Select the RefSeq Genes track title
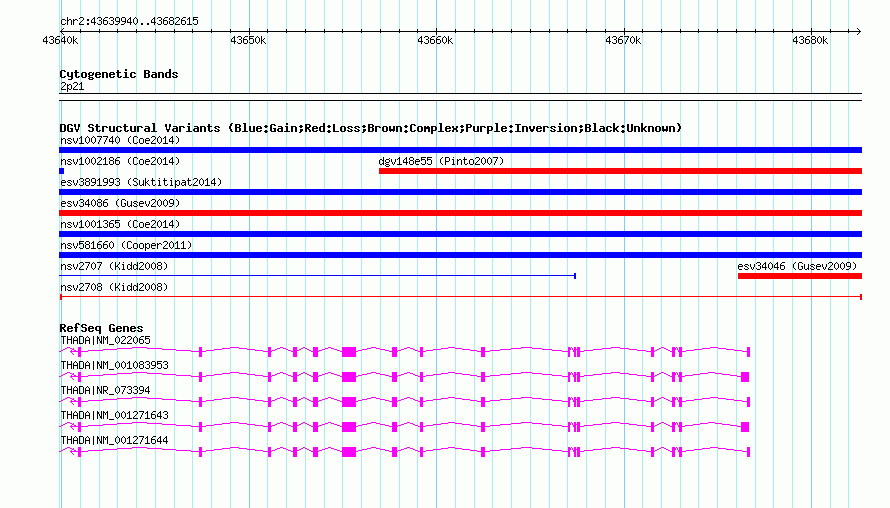This screenshot has width=890, height=508. 101,328
